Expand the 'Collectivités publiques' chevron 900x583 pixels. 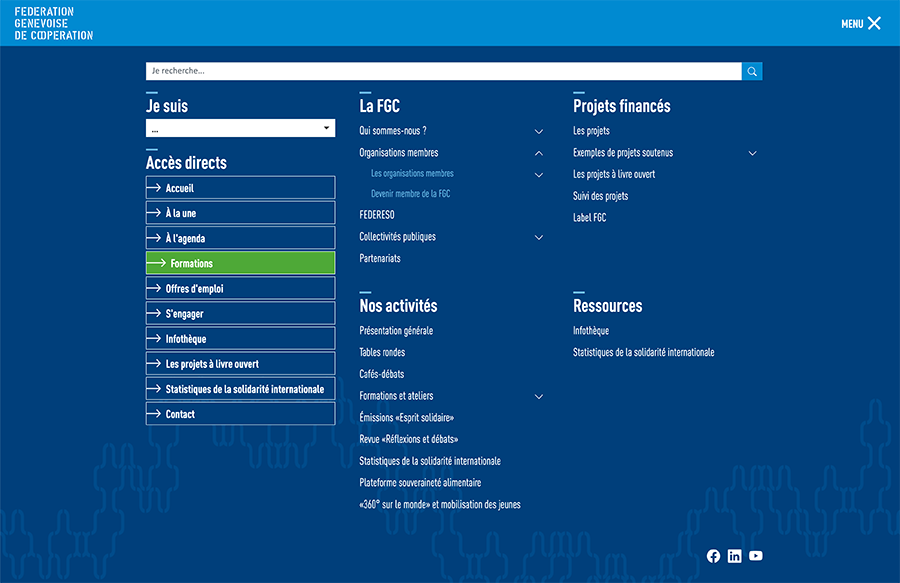point(538,237)
